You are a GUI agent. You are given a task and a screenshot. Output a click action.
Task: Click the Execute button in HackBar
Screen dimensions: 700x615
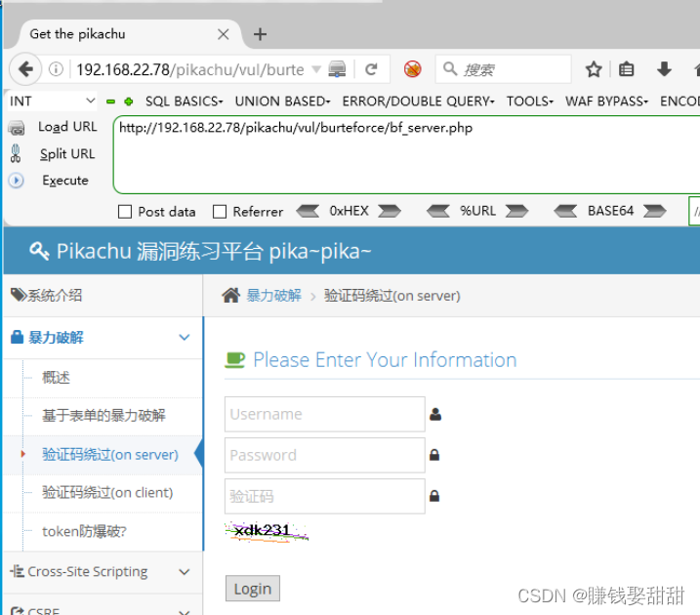point(65,181)
